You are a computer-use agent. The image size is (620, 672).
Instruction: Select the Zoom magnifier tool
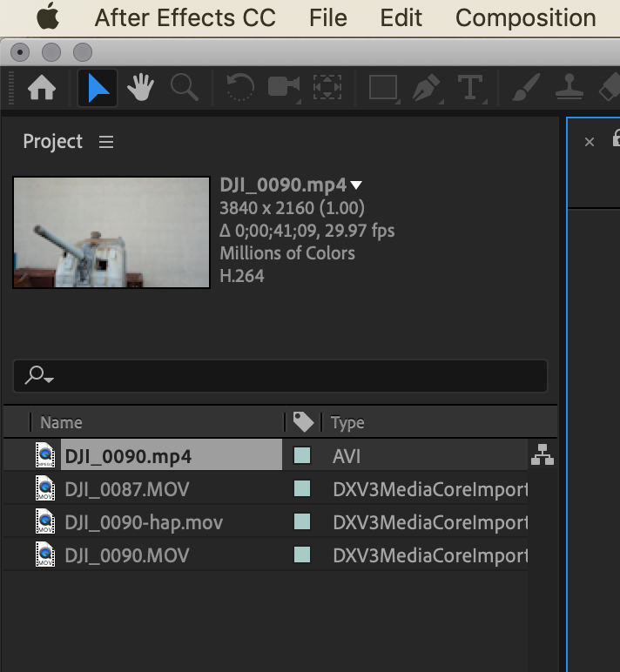[183, 88]
